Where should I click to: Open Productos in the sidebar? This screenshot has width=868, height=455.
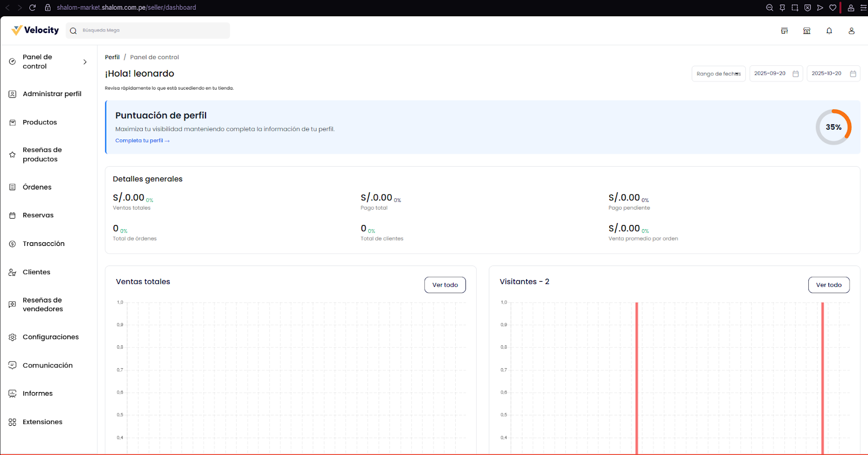point(40,123)
